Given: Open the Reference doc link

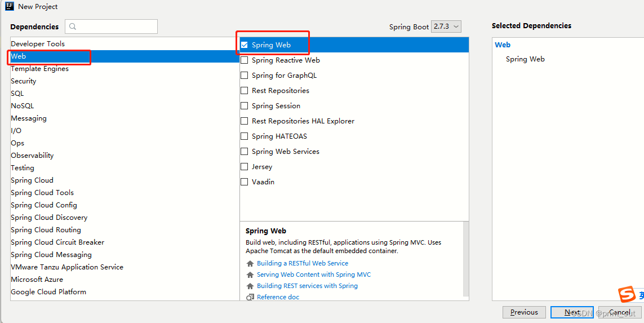Looking at the screenshot, I should click(x=278, y=297).
